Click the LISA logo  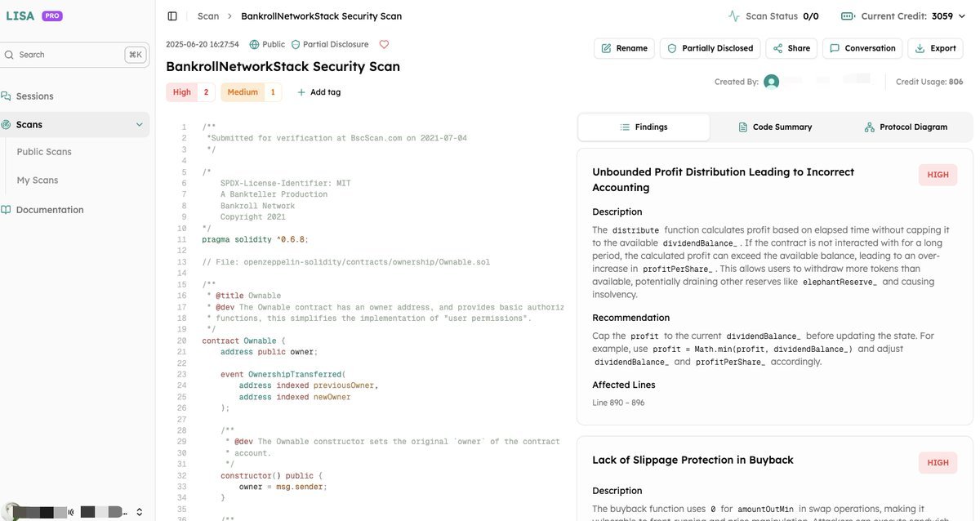pos(20,16)
